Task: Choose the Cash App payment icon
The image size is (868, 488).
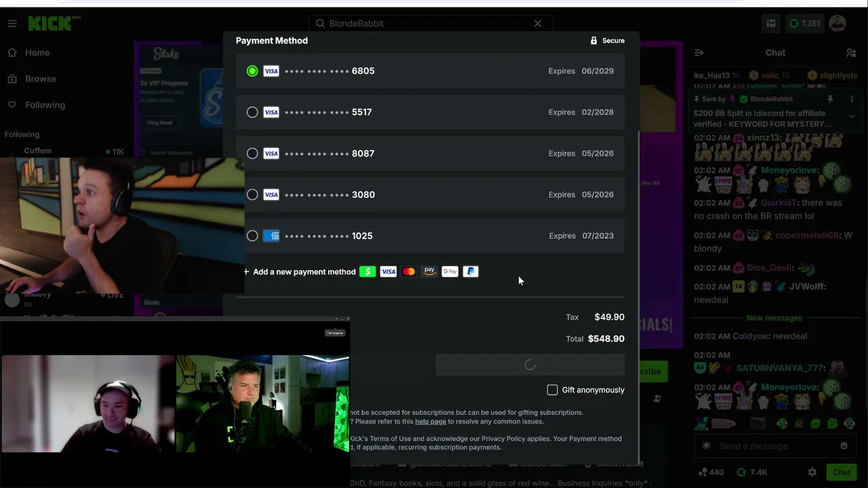Action: click(368, 272)
